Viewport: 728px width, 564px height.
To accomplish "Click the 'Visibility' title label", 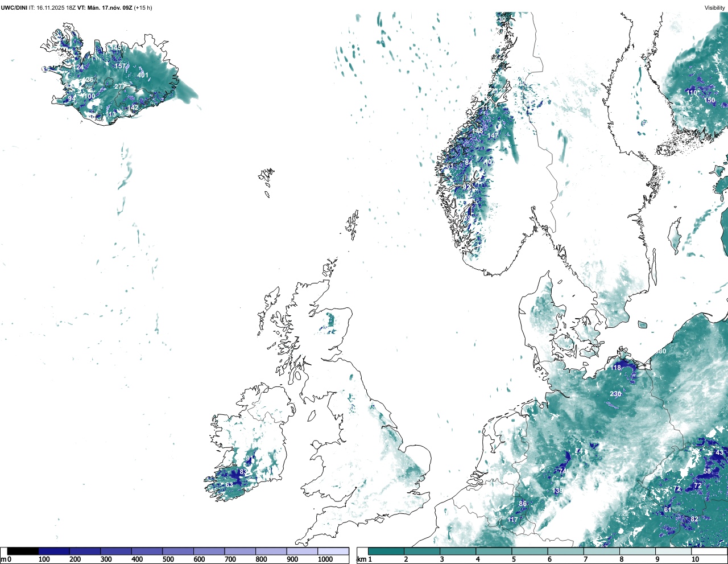I will [x=715, y=7].
